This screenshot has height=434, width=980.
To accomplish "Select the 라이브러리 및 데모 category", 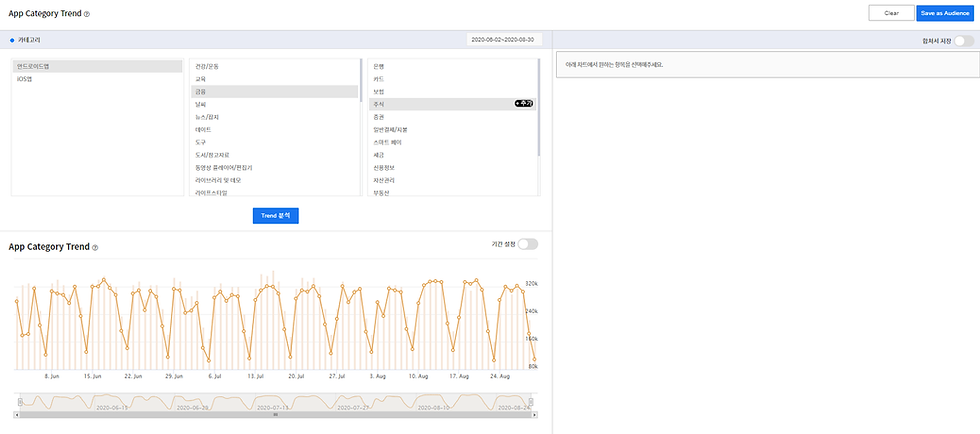I will coord(275,180).
